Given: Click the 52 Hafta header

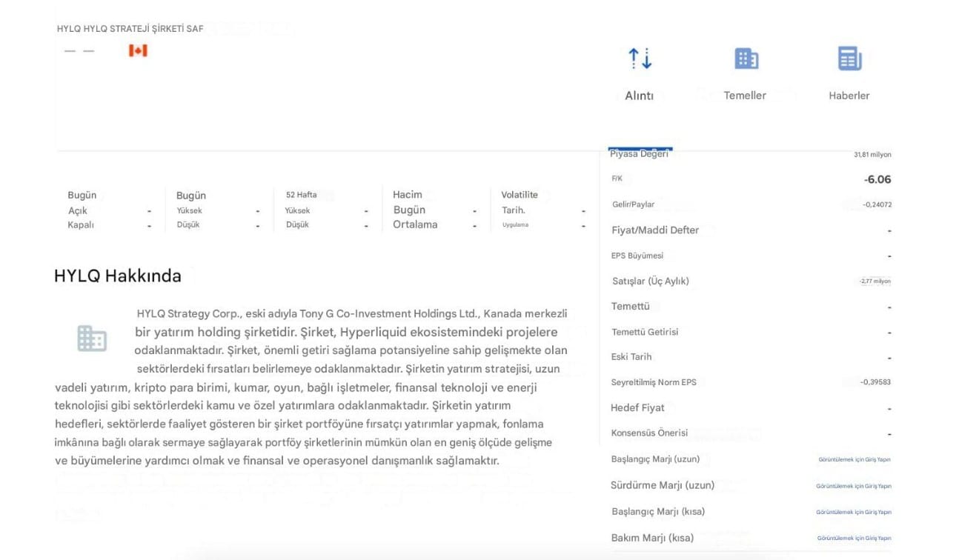Looking at the screenshot, I should (x=302, y=195).
